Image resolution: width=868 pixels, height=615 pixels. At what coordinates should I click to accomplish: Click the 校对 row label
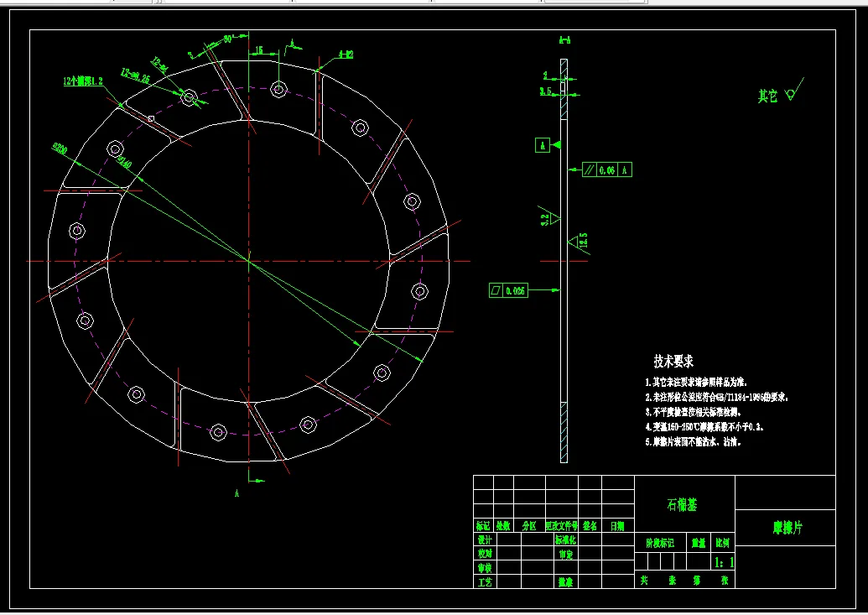[485, 554]
